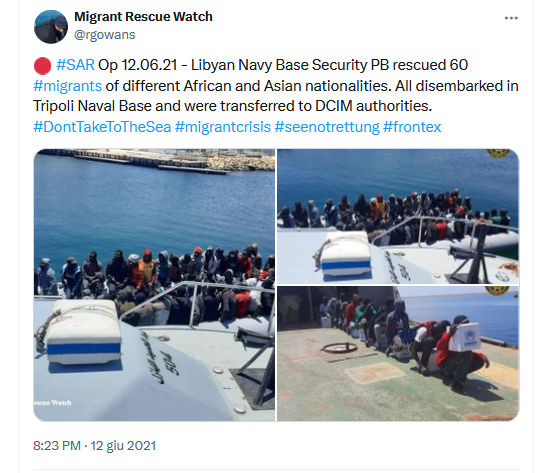This screenshot has height=473, width=545.
Task: Open the #migrantcrisis hashtag
Action: (223, 127)
